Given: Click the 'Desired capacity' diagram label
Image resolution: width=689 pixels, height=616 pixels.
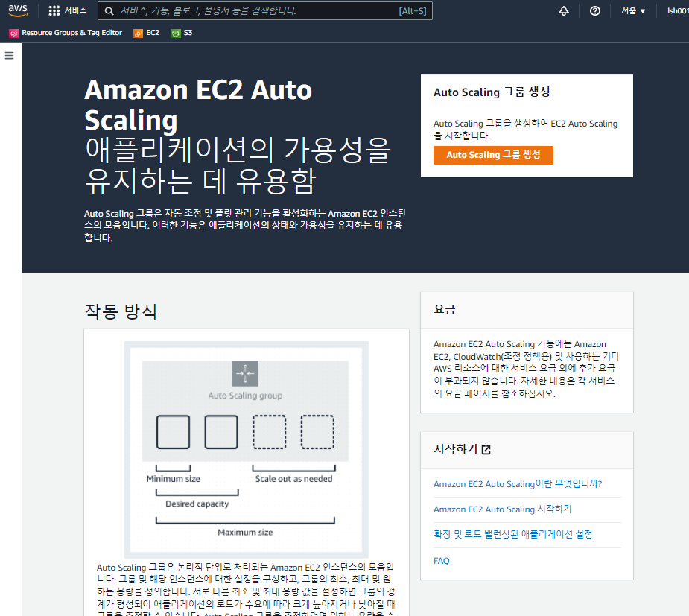Looking at the screenshot, I should pos(197,504).
